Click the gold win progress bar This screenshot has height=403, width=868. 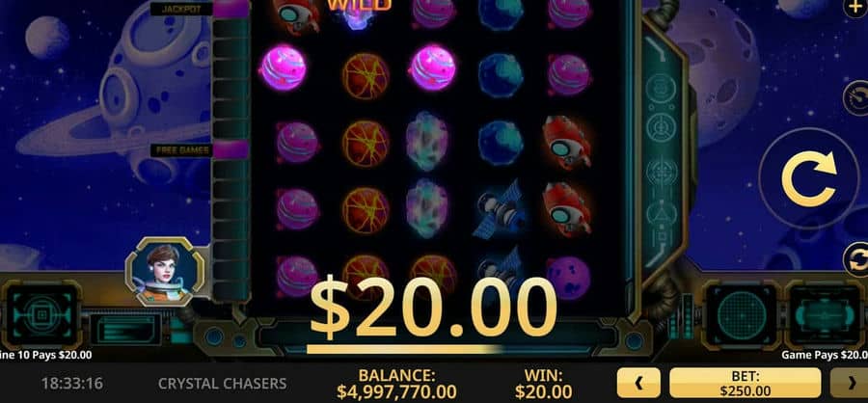(x=405, y=349)
